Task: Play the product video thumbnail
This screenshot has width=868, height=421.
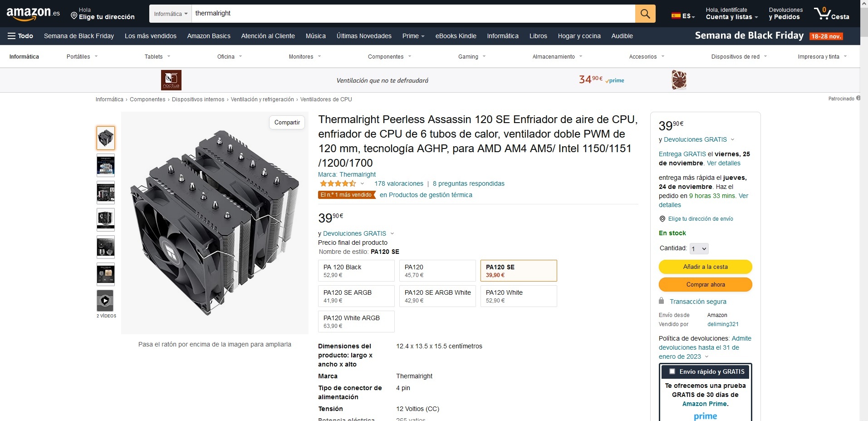Action: (x=105, y=301)
